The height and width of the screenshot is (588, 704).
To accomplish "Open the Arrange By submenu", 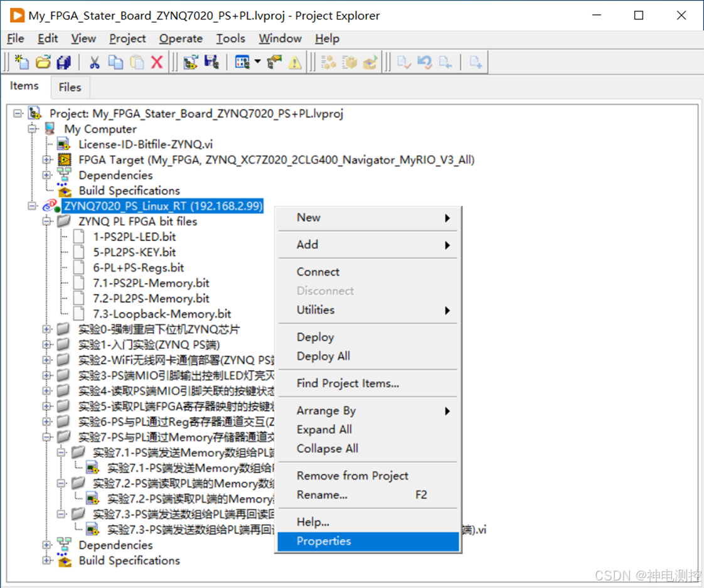I will point(368,410).
